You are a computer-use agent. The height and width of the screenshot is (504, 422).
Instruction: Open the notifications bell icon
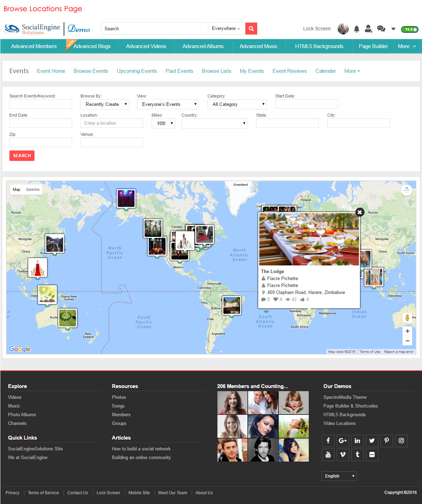click(x=356, y=29)
